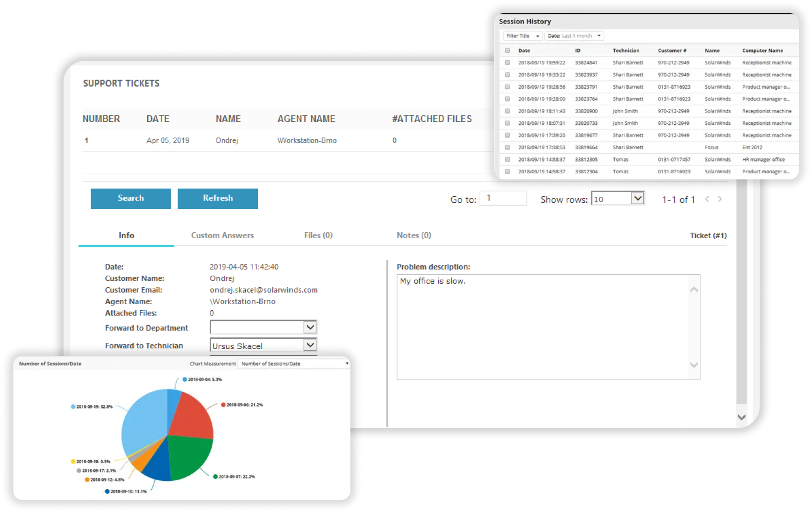
Task: Click the Technician column header in Session History
Action: point(626,50)
